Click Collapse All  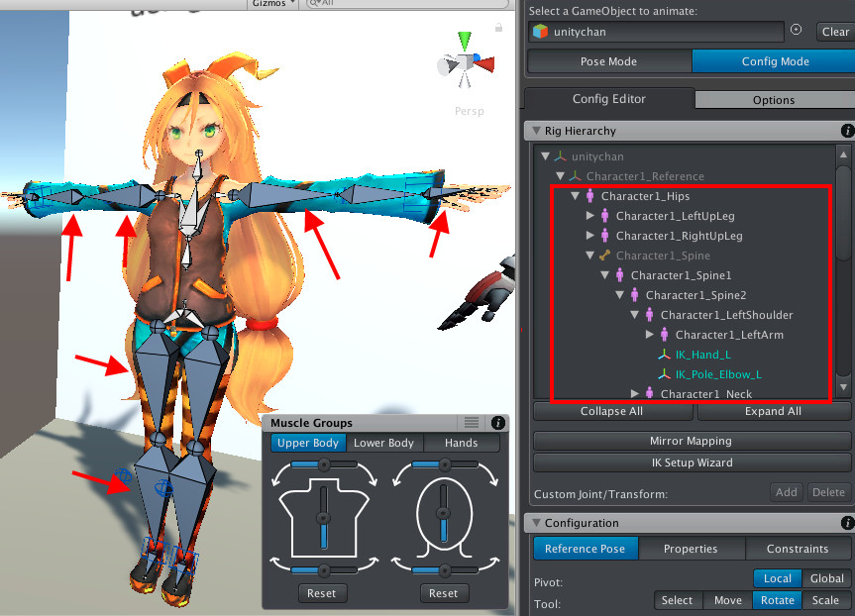click(x=612, y=411)
